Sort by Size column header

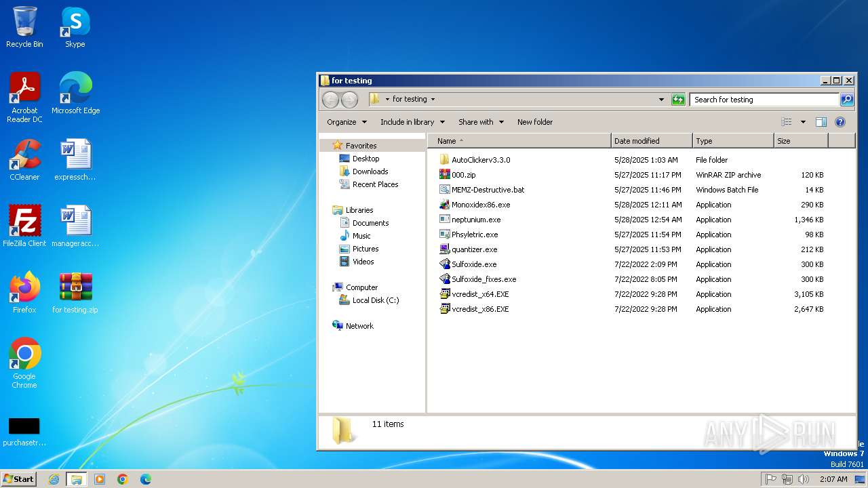point(801,141)
